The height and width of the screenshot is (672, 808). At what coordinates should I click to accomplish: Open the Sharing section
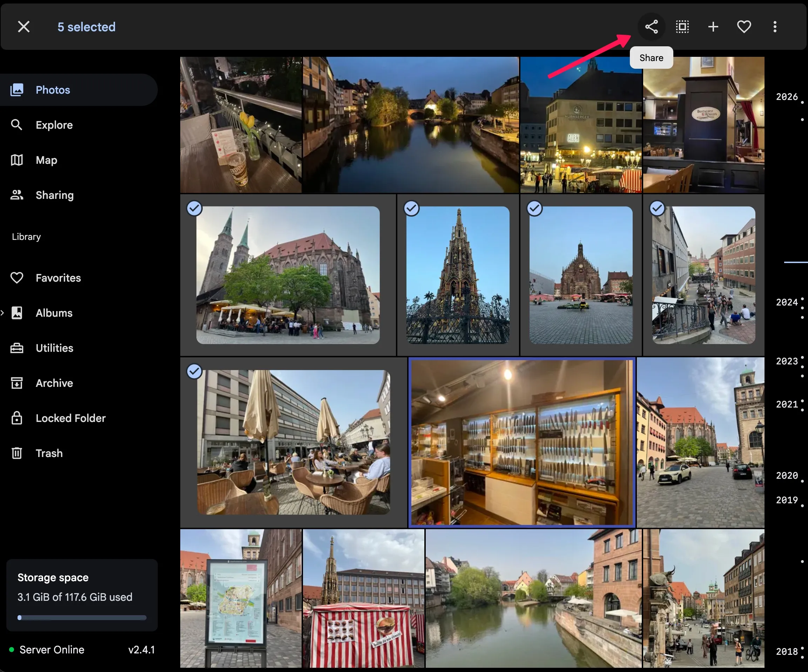pos(54,195)
